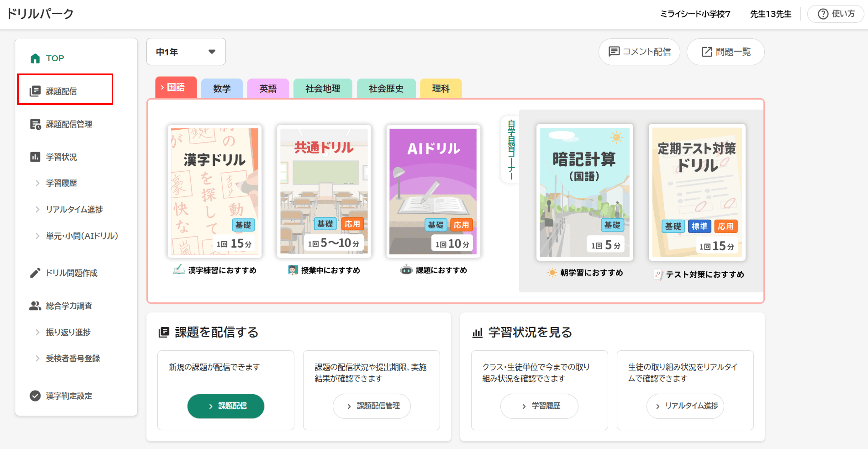Image resolution: width=868 pixels, height=449 pixels.
Task: Open the 中1年 grade dropdown
Action: coord(186,52)
